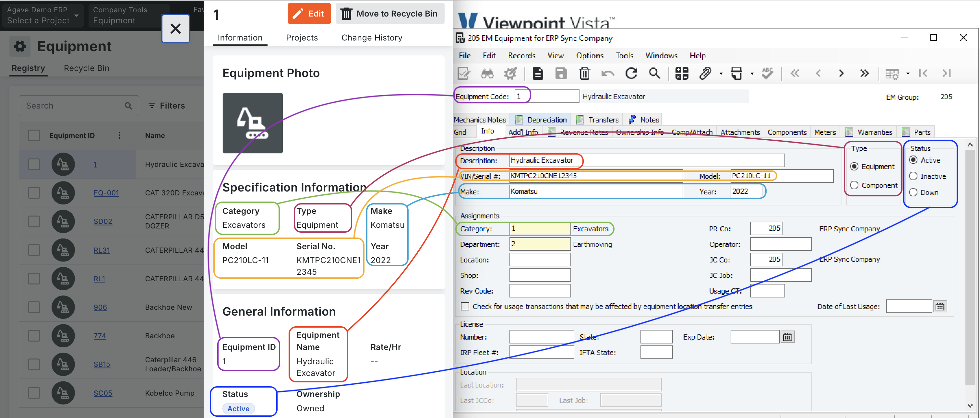Select the Active status radio button
This screenshot has width=980, height=418.
[913, 160]
